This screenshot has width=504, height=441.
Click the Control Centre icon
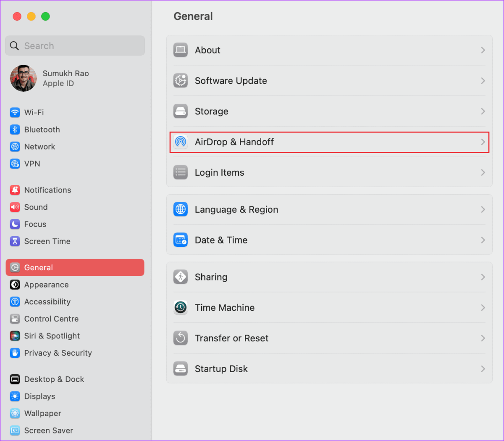(x=15, y=319)
